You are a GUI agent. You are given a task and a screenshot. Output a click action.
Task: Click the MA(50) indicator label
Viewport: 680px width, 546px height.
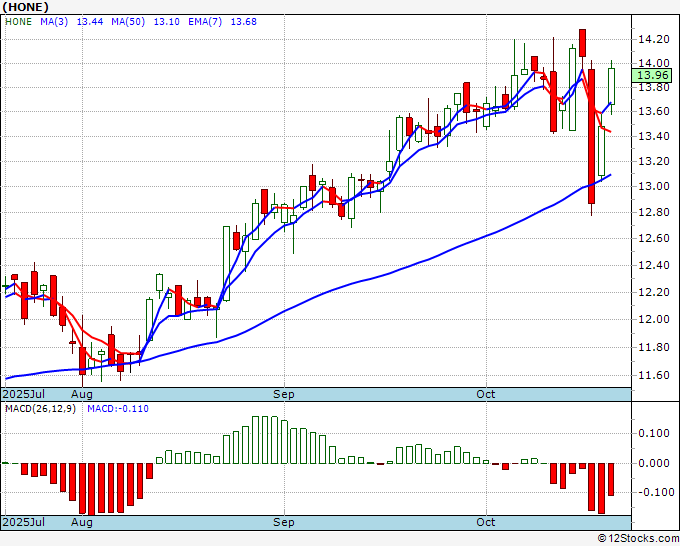click(128, 22)
